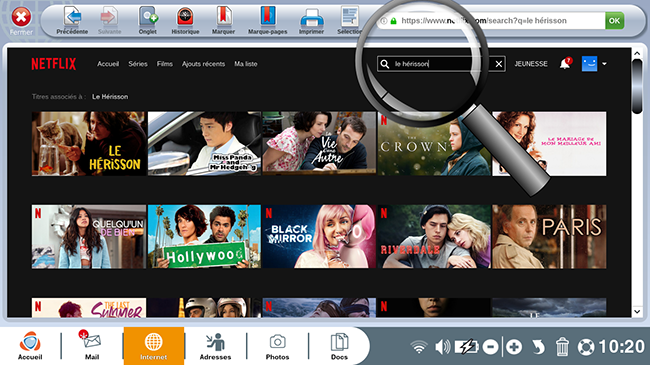The image size is (650, 365).
Task: Open the Séries menu item
Action: point(138,64)
